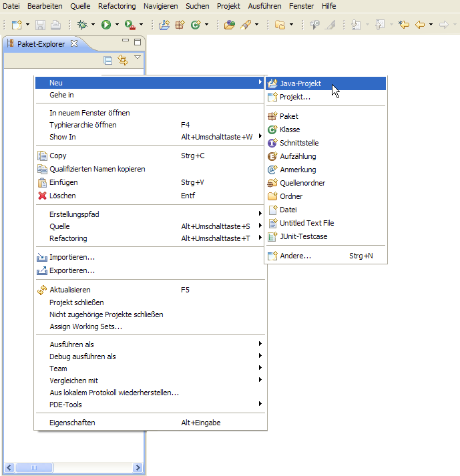Image resolution: width=460 pixels, height=476 pixels.
Task: Toggle Link with Editor in Paket-Explorer
Action: point(122,61)
